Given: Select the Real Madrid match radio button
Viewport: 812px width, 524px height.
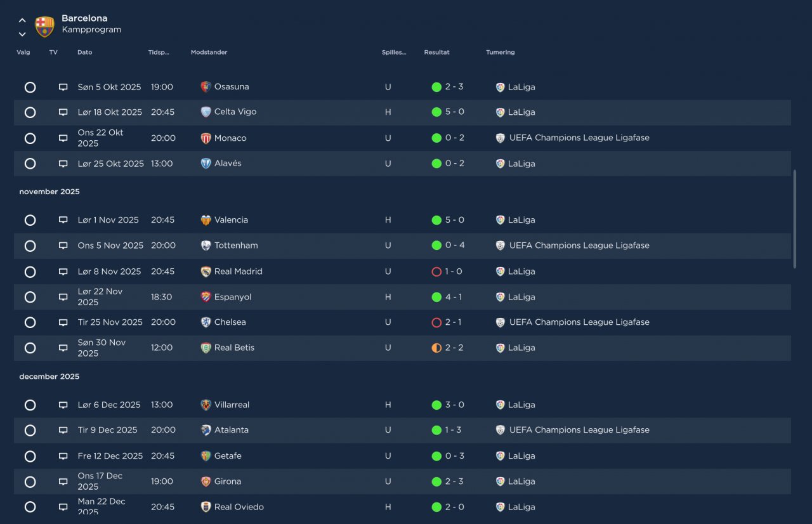Looking at the screenshot, I should [30, 272].
